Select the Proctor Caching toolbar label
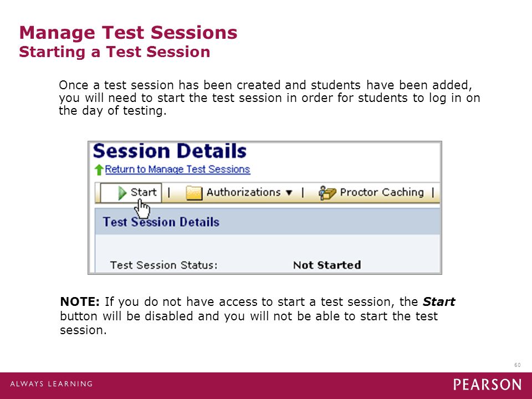The image size is (532, 399). pyautogui.click(x=382, y=192)
